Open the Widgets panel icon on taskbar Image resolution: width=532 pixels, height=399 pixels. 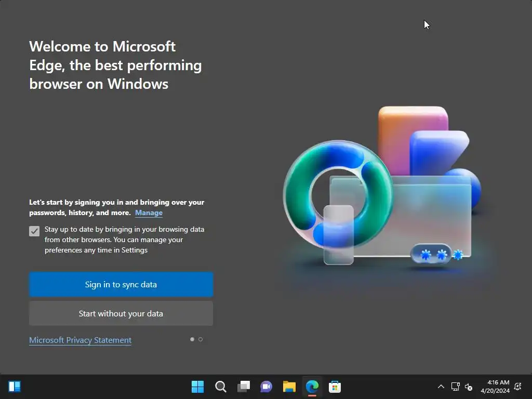15,387
